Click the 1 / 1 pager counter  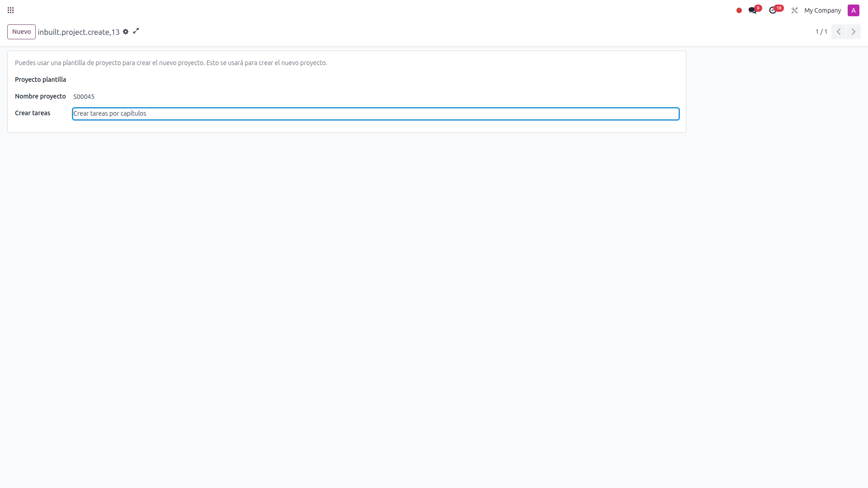tap(821, 32)
